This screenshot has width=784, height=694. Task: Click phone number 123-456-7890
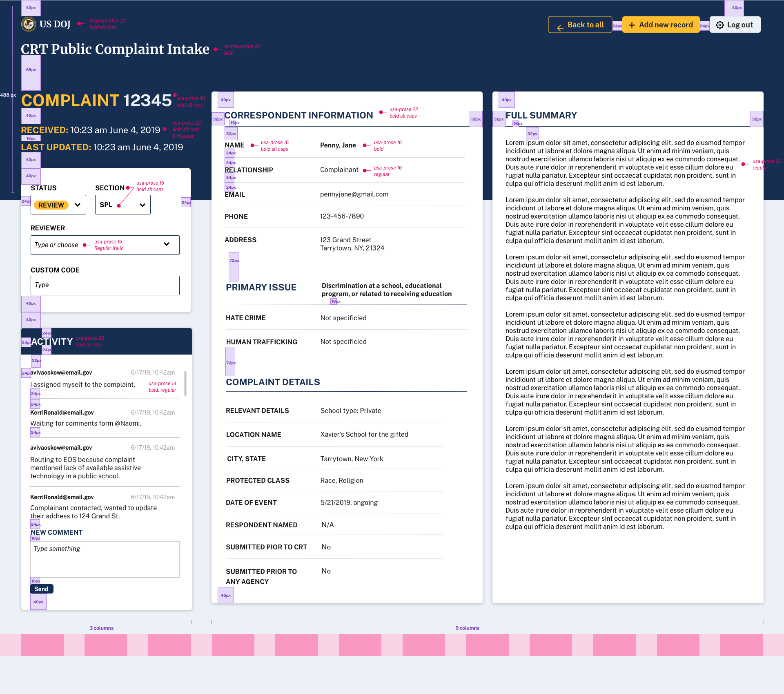[x=342, y=216]
